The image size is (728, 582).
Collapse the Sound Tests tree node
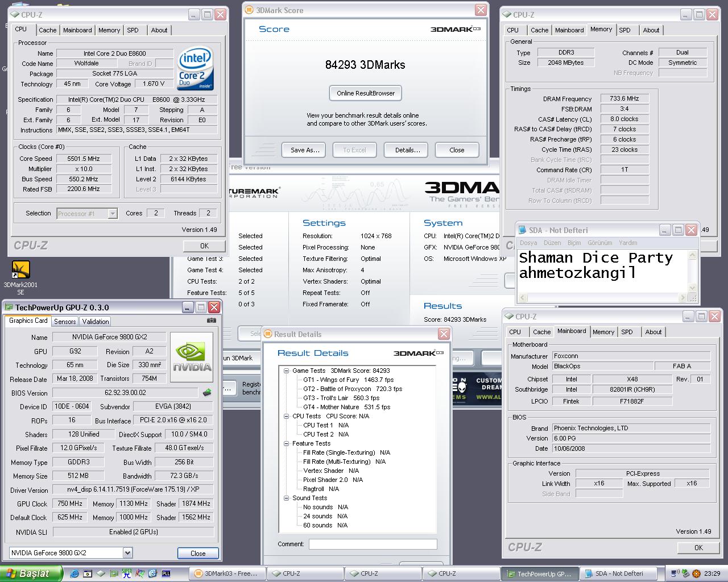(x=287, y=498)
